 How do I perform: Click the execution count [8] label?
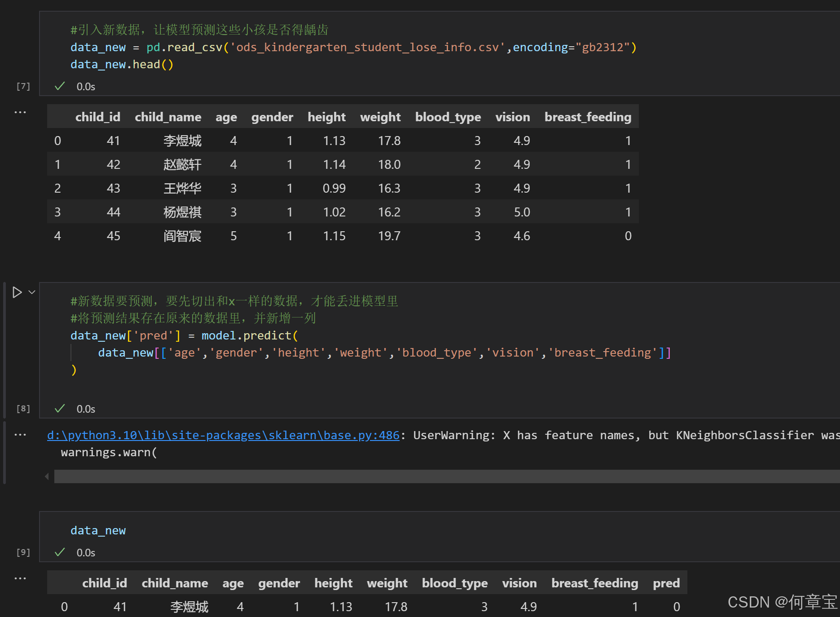pyautogui.click(x=23, y=409)
